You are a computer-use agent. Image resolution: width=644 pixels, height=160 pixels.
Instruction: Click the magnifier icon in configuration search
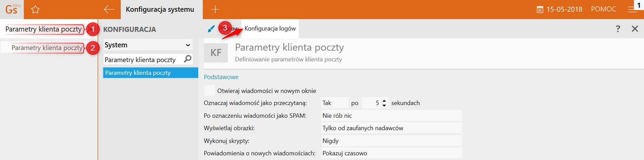pyautogui.click(x=188, y=59)
